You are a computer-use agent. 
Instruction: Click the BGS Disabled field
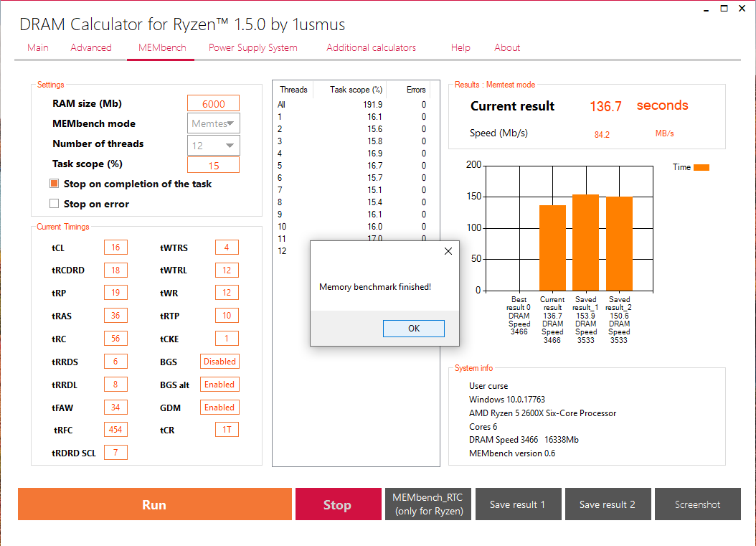[x=219, y=362]
